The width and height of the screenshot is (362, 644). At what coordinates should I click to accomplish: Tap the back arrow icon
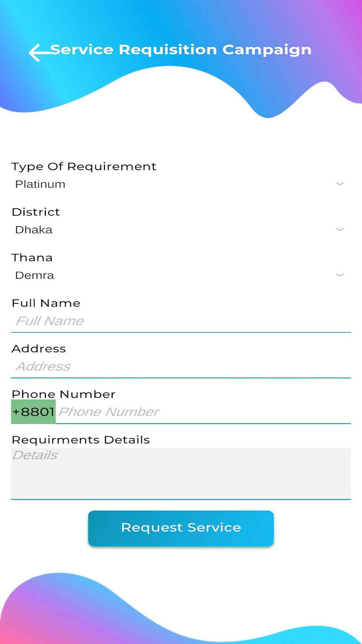coord(40,53)
